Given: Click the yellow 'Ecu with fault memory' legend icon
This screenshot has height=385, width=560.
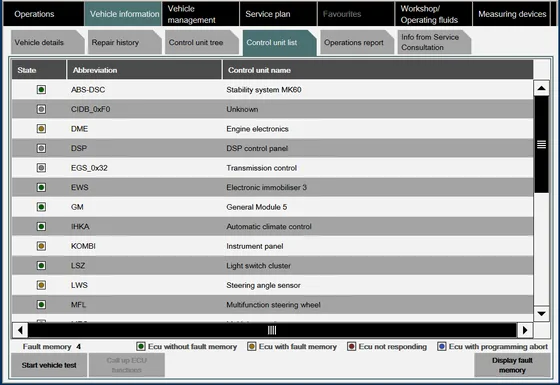Looking at the screenshot, I should [252, 346].
